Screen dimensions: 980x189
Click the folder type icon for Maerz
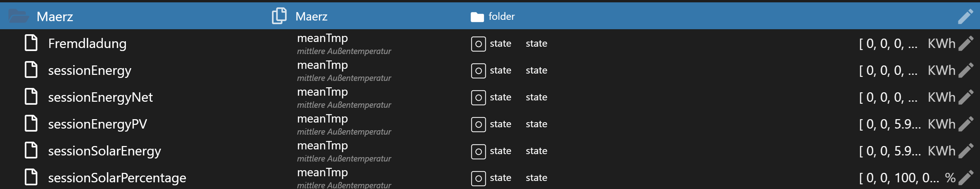point(477,16)
